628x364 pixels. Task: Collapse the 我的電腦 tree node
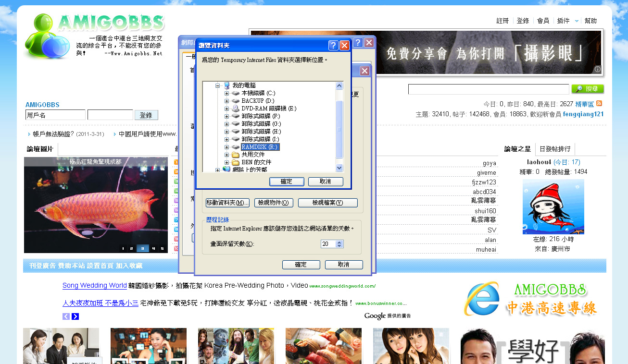point(217,85)
